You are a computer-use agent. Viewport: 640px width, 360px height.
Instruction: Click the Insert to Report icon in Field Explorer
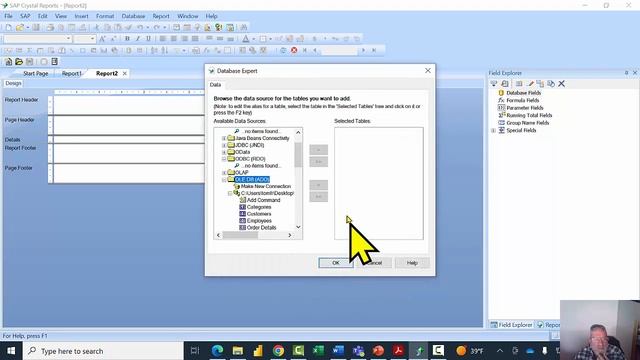click(494, 84)
